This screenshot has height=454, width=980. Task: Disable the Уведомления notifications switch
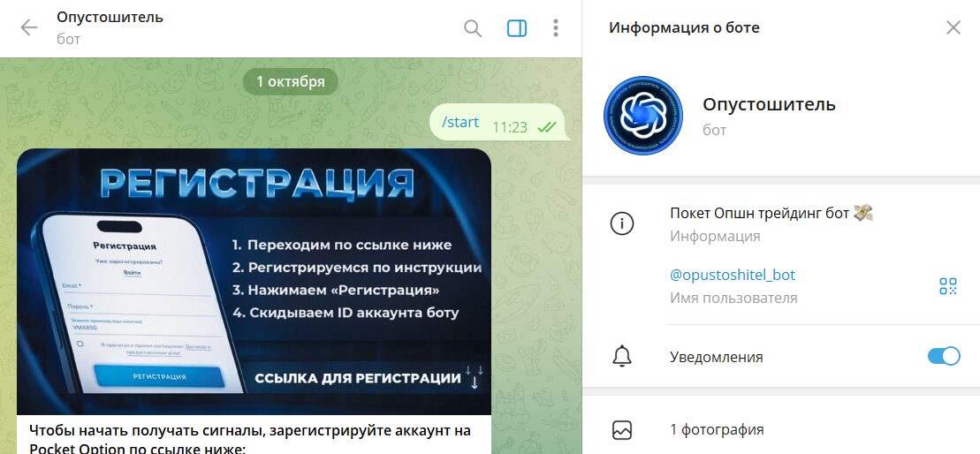tap(944, 357)
